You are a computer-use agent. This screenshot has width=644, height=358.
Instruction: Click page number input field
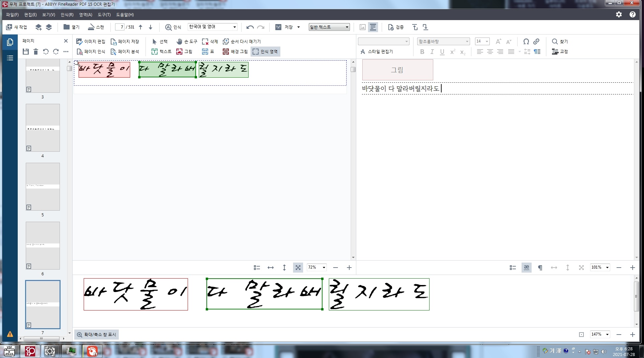click(120, 27)
